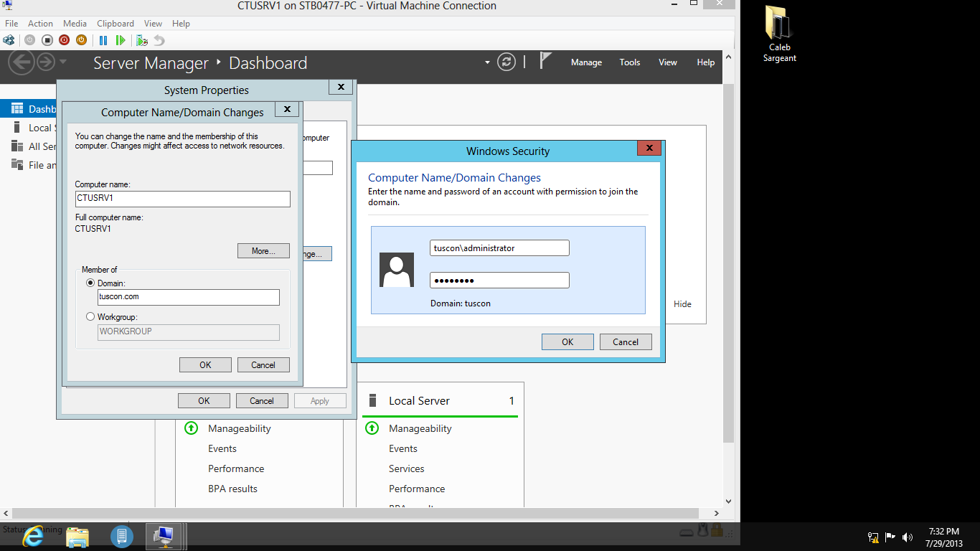Open File Explorer from the taskbar

pos(77,536)
